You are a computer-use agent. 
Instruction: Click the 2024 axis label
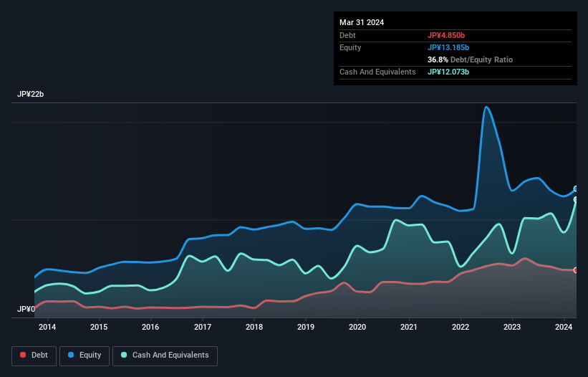564,327
